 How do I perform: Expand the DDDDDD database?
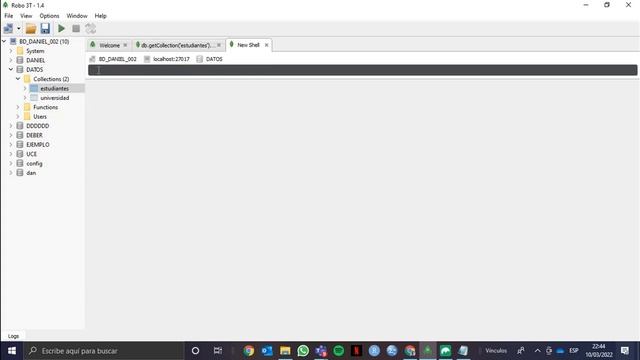coord(11,126)
